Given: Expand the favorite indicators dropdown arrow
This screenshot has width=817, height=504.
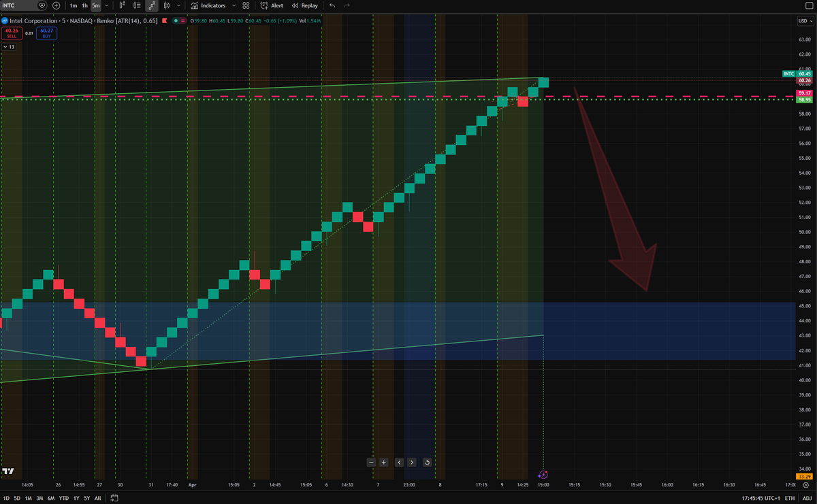Looking at the screenshot, I should click(233, 5).
